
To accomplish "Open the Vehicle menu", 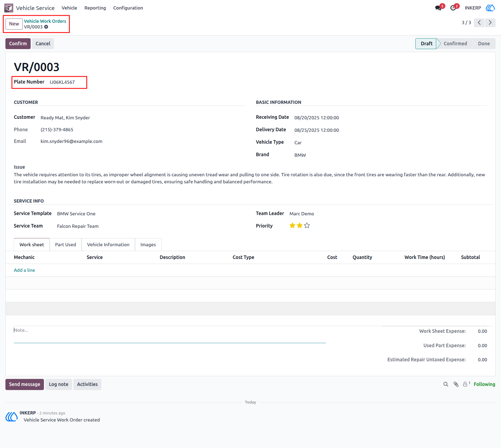I will (x=69, y=8).
